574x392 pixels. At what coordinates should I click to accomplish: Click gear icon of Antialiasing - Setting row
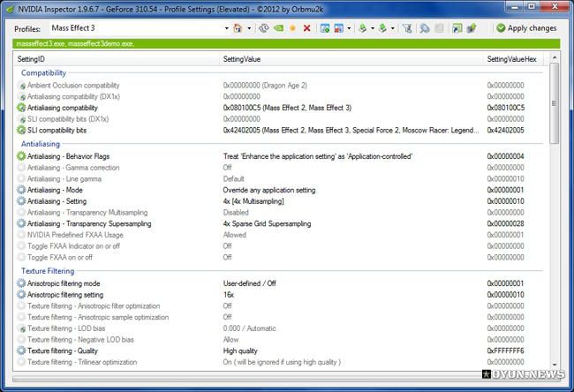point(21,201)
